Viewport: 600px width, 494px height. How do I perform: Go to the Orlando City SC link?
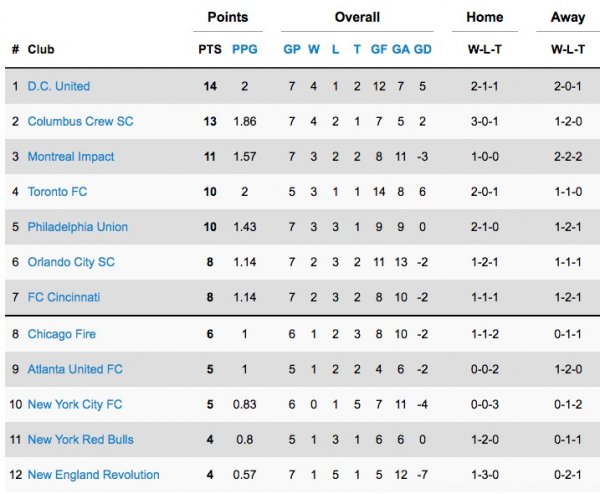click(x=71, y=262)
